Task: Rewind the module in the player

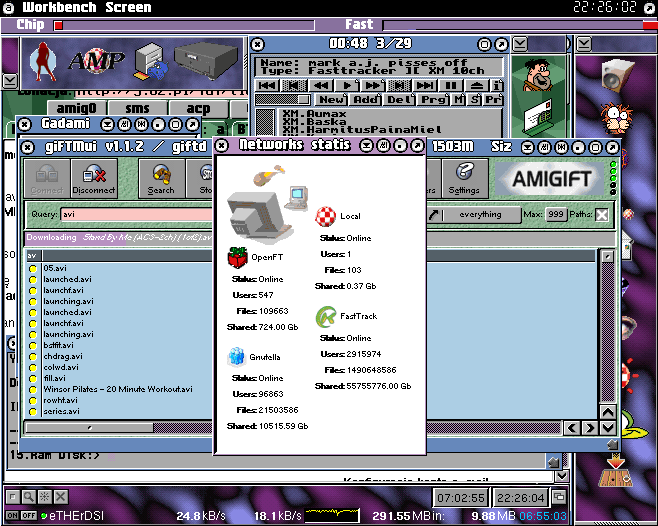Action: [321, 86]
